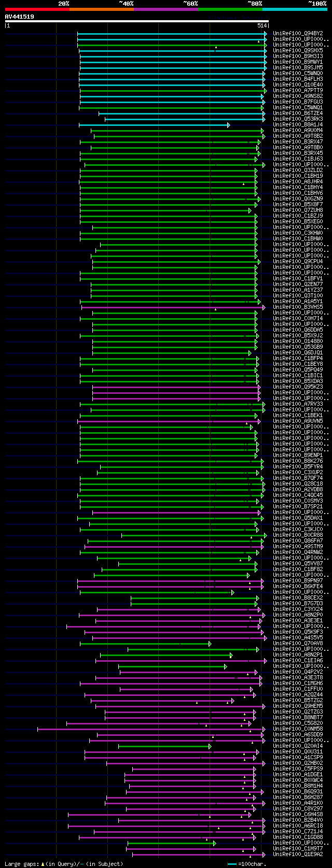Select the UniRef100_Q9HEM5 label
Screen dimensions: 332x868
click(x=298, y=706)
